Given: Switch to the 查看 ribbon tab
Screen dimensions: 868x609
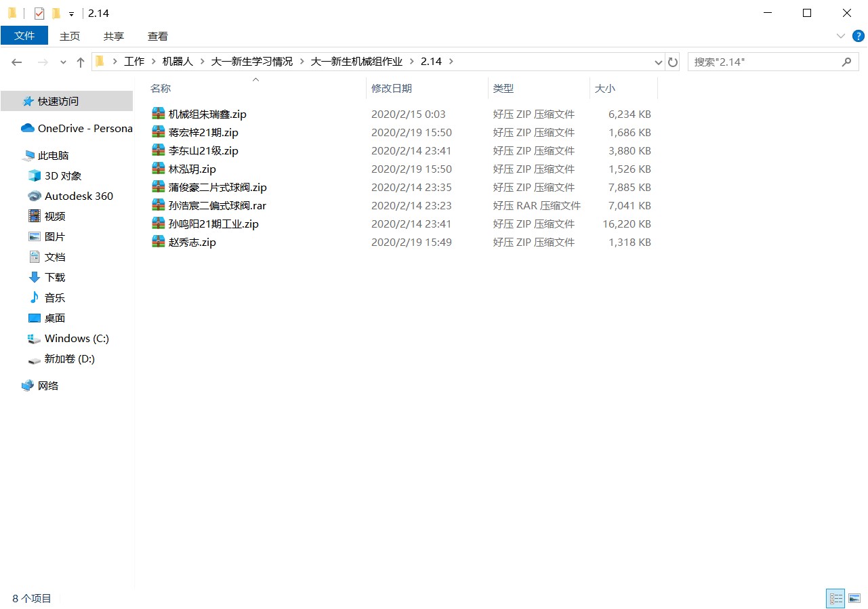Looking at the screenshot, I should 157,36.
